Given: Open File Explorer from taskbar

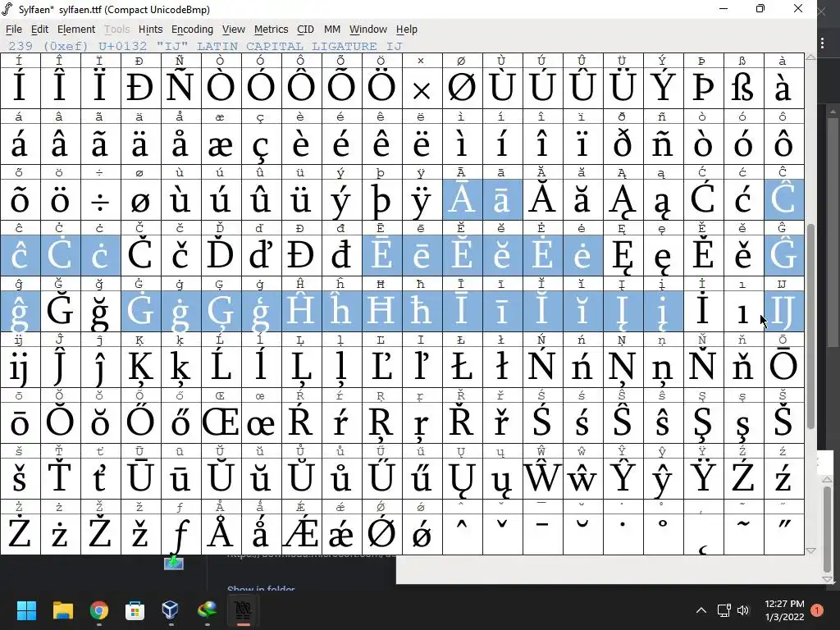Looking at the screenshot, I should (x=62, y=610).
